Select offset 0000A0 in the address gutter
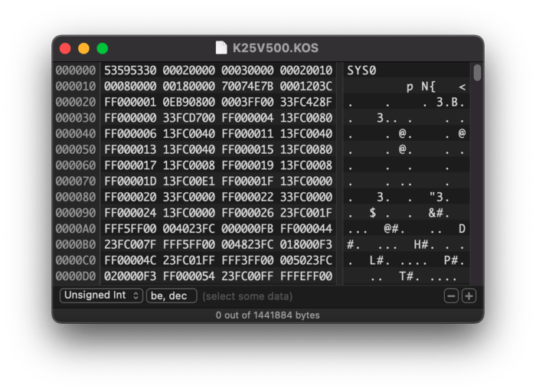536x392 pixels. pos(74,228)
